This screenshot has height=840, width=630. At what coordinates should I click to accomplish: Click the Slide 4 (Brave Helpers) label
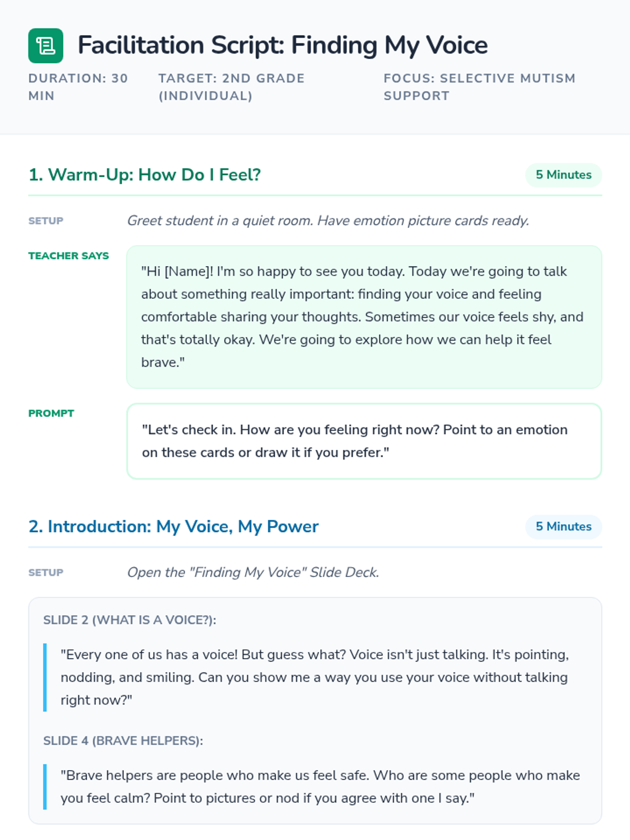pyautogui.click(x=123, y=741)
